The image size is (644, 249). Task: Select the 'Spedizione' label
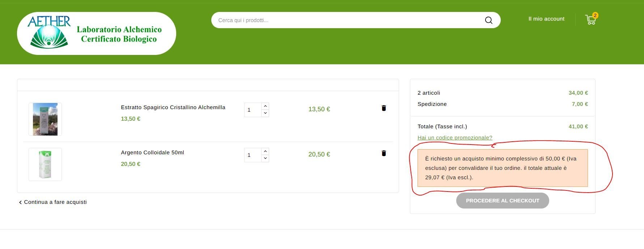(x=432, y=104)
